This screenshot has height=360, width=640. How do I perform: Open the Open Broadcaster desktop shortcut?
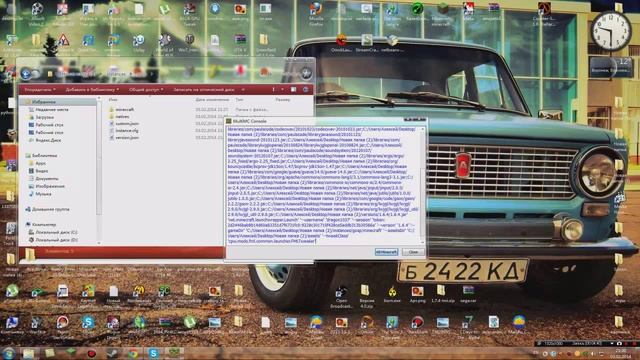[x=341, y=297]
